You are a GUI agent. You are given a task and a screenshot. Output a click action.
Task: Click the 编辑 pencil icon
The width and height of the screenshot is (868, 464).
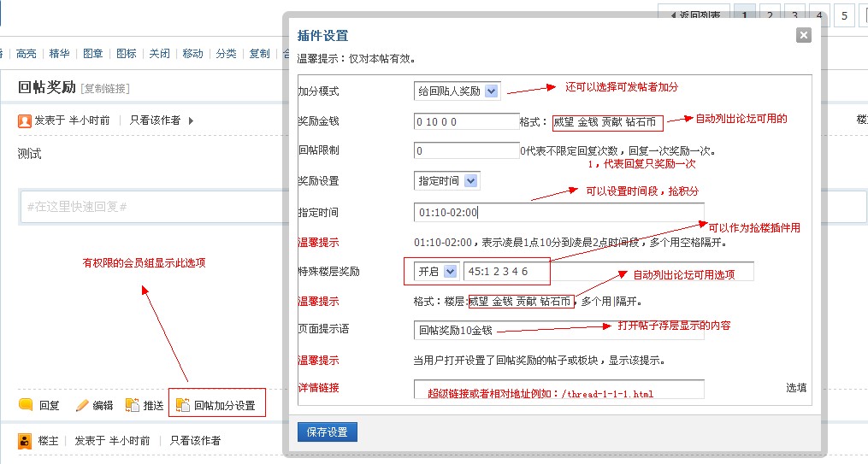[x=82, y=405]
